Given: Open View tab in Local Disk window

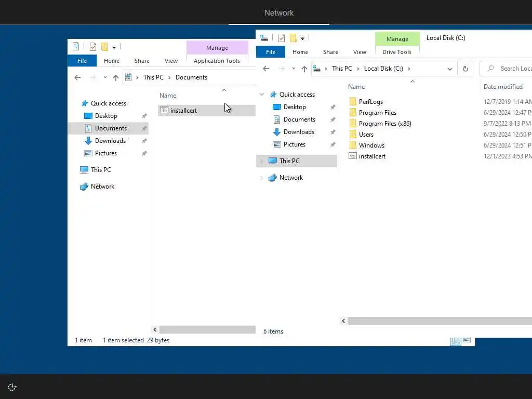Looking at the screenshot, I should (x=360, y=52).
